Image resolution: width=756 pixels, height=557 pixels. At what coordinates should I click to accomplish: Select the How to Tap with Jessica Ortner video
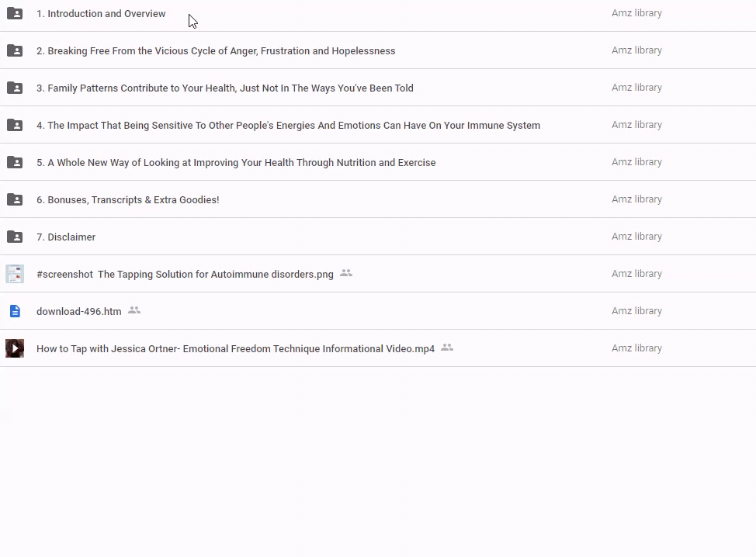pyautogui.click(x=235, y=349)
